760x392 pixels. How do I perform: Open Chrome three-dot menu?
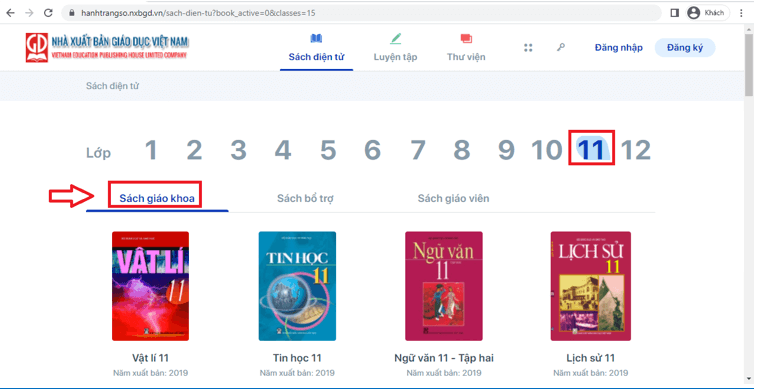tap(742, 13)
